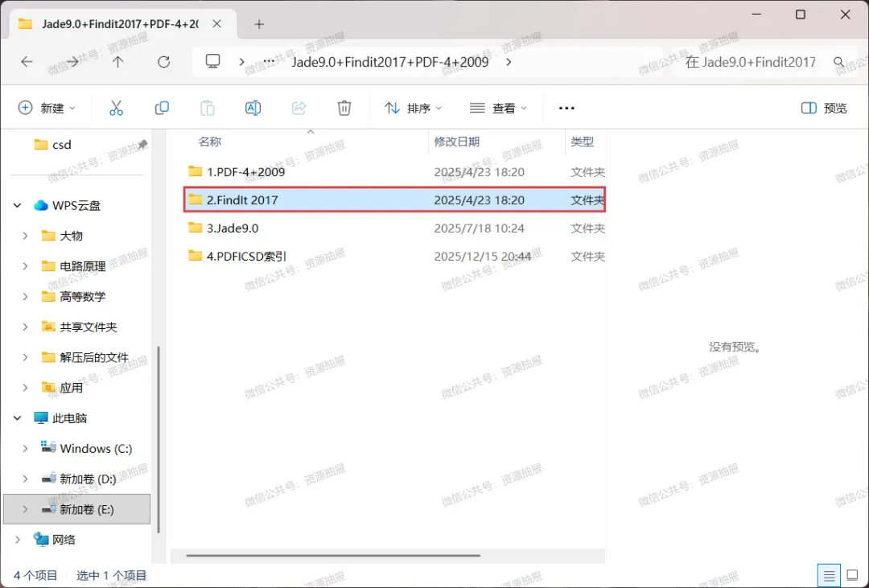
Task: Go back with the left arrow
Action: (27, 61)
